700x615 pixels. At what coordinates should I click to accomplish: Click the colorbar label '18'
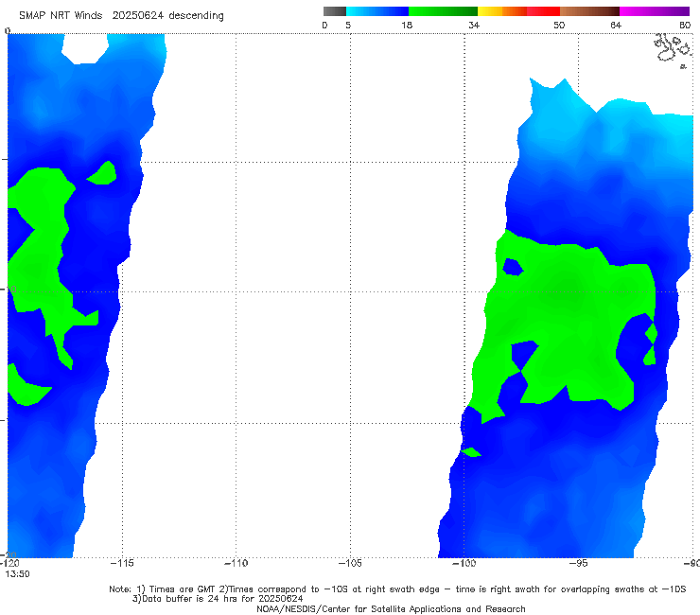(x=407, y=26)
